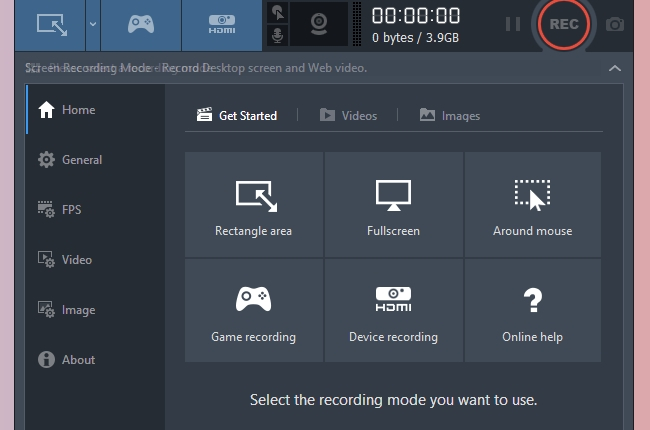Choose the Game recording tile

[254, 311]
